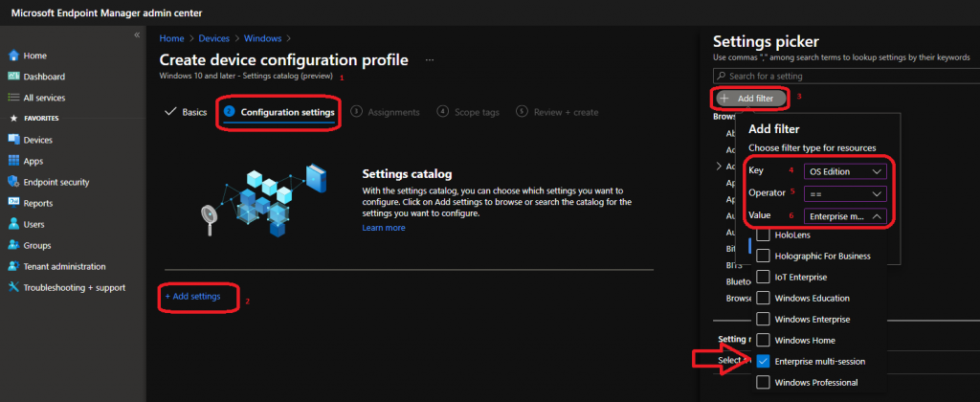Open the Review + create tab
980x402 pixels.
pos(558,113)
